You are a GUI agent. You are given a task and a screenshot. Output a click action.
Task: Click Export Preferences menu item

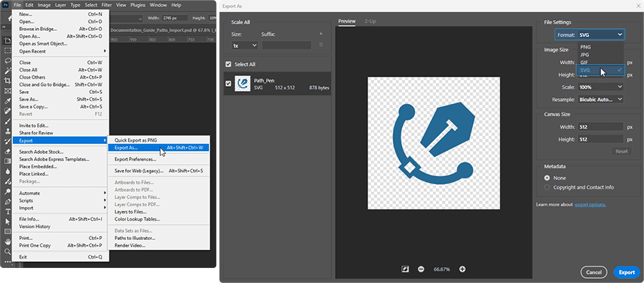(x=159, y=159)
